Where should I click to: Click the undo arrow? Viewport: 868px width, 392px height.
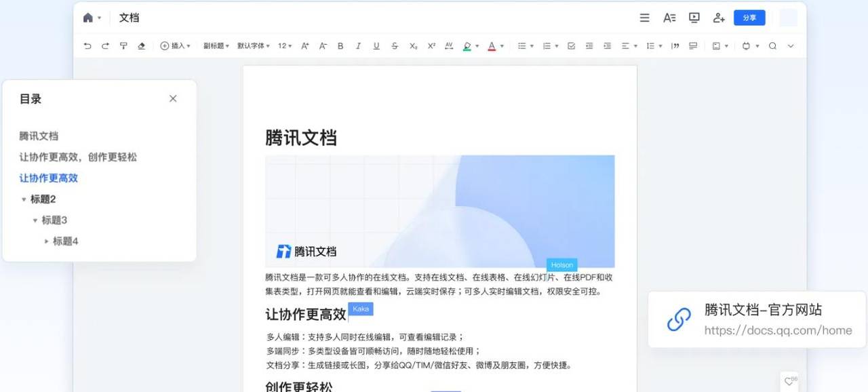86,45
